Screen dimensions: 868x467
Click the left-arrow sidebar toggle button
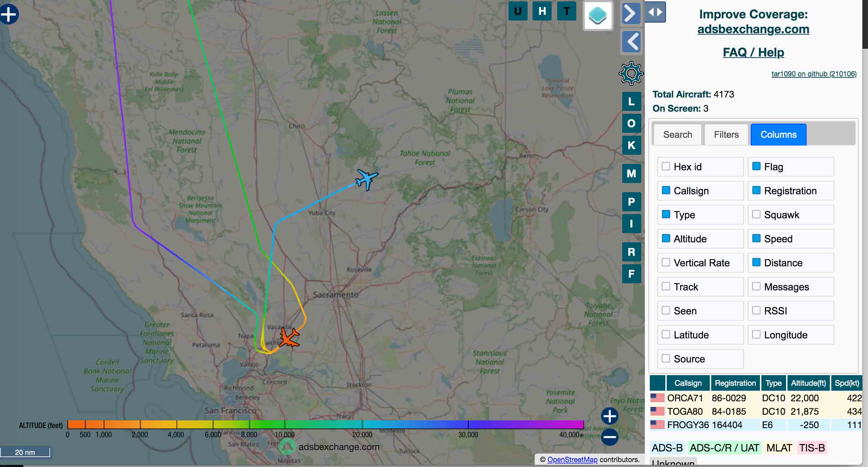click(x=631, y=42)
